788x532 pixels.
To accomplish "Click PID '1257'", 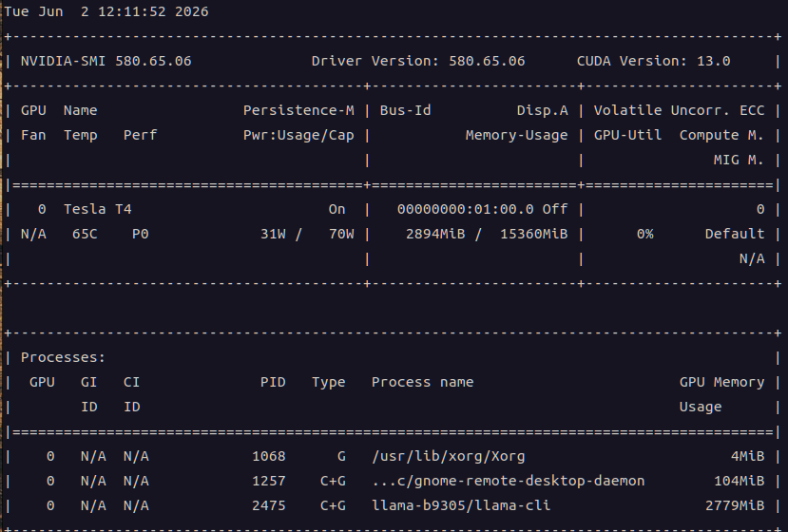I will [269, 482].
